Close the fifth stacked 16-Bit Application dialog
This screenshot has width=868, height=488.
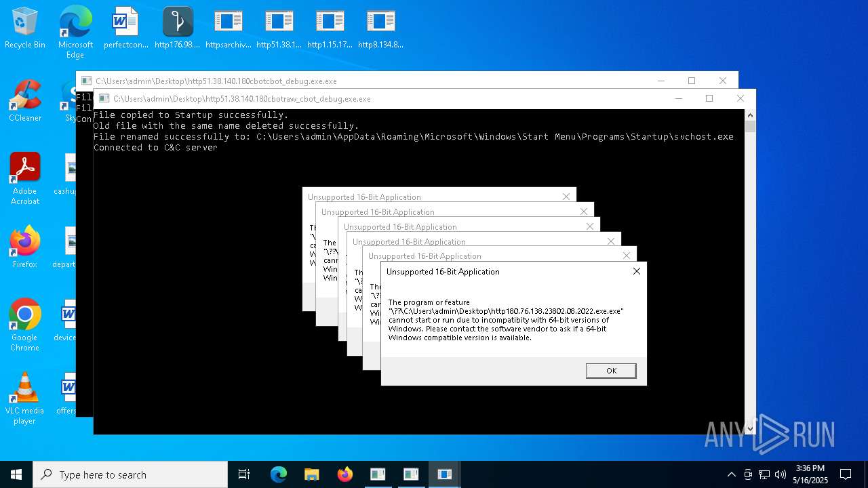coord(584,211)
